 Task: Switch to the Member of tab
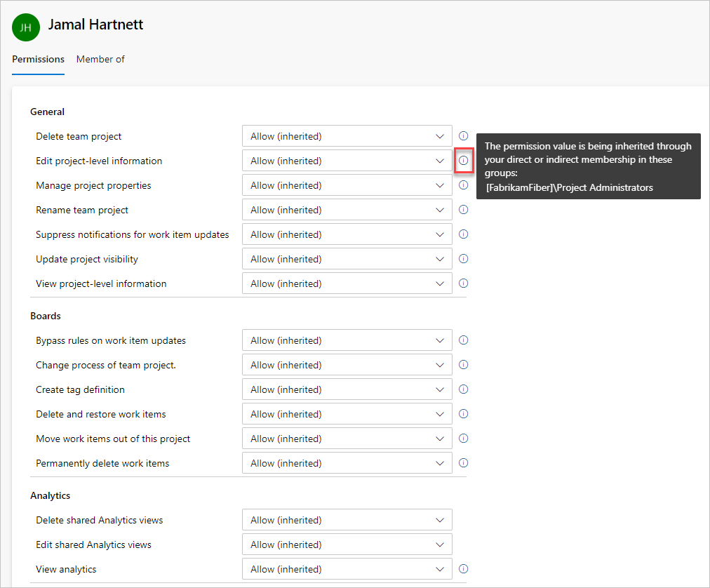point(100,59)
